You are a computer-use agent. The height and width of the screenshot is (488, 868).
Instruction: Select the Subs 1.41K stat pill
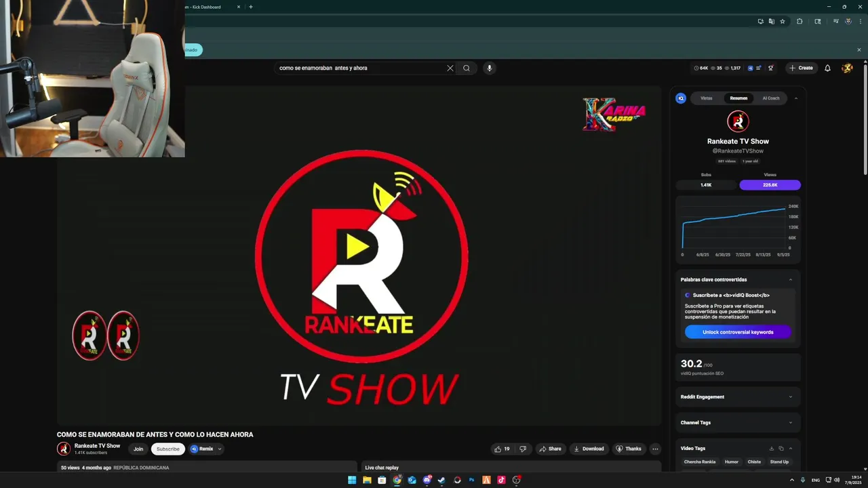point(706,185)
